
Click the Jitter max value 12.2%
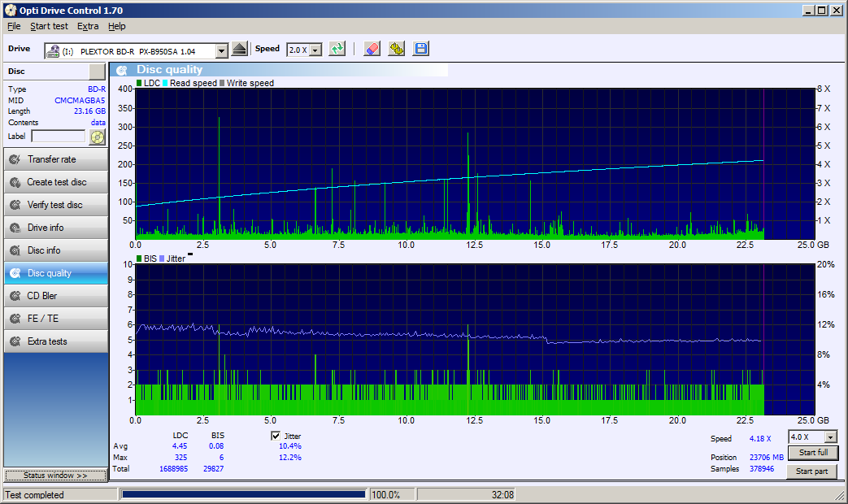click(x=290, y=457)
